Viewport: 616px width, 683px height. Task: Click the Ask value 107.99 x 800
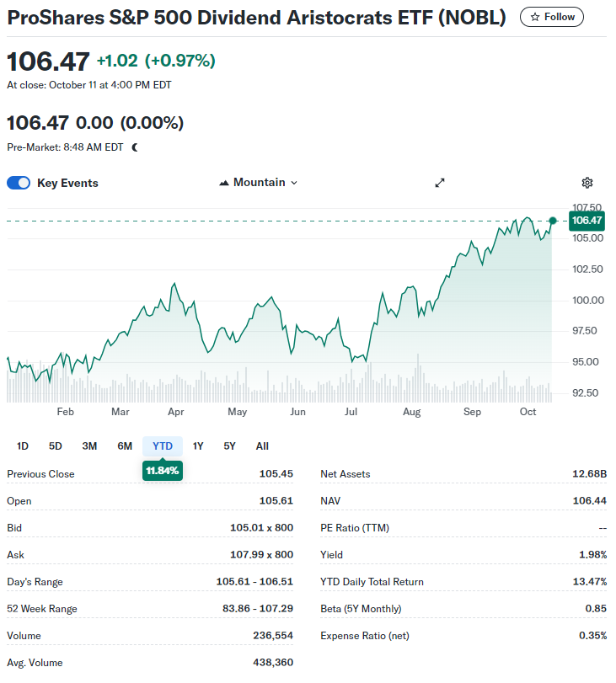tap(261, 555)
